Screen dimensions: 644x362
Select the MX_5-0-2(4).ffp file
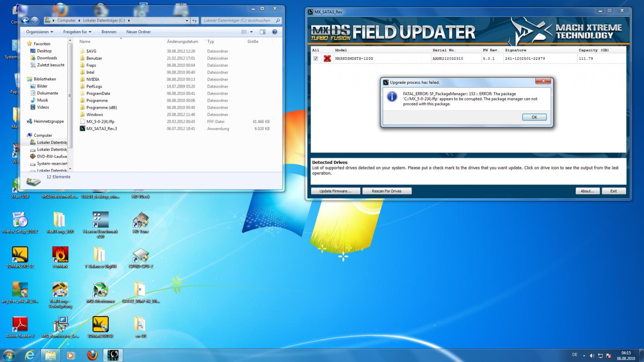(x=100, y=122)
